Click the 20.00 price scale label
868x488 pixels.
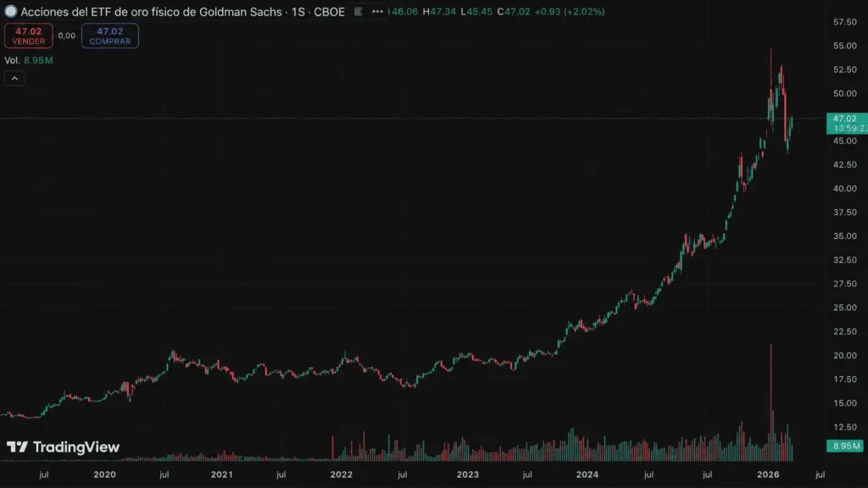(x=845, y=356)
